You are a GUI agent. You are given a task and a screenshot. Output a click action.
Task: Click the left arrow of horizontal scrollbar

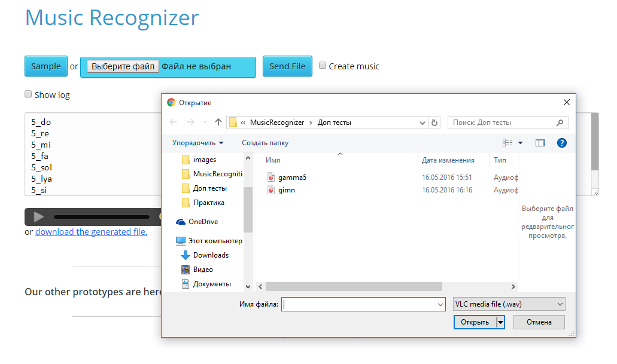[x=260, y=286]
